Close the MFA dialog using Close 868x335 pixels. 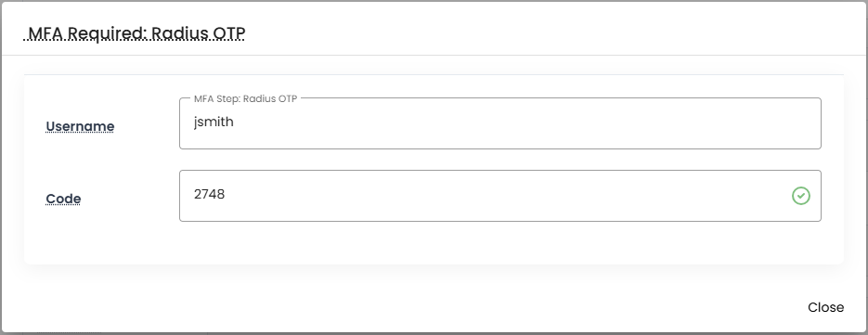tap(825, 307)
